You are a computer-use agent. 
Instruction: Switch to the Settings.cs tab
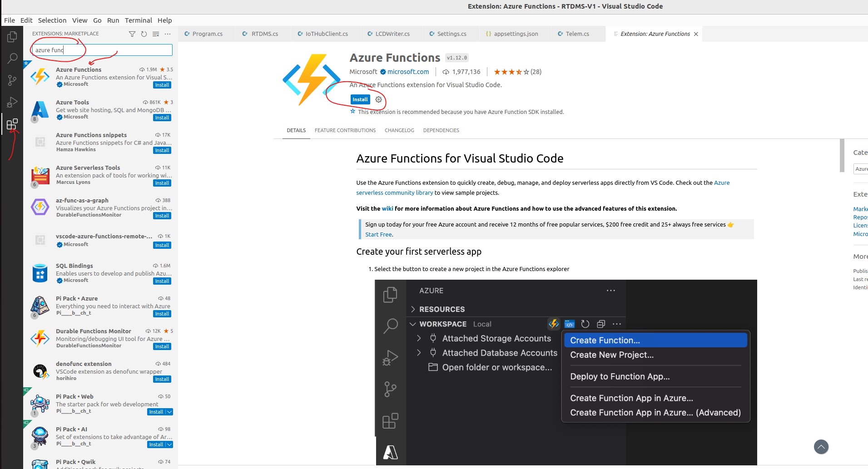click(x=451, y=34)
